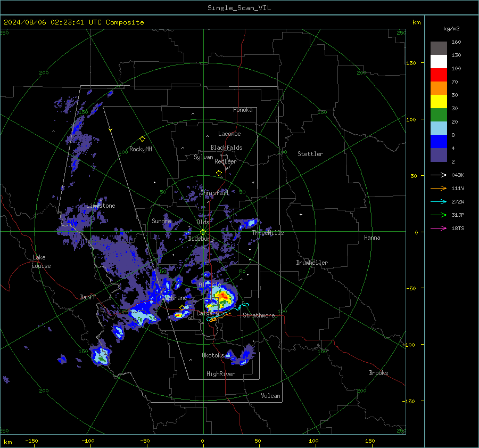
Task: Click the RedDeer city label
Action: (226, 161)
